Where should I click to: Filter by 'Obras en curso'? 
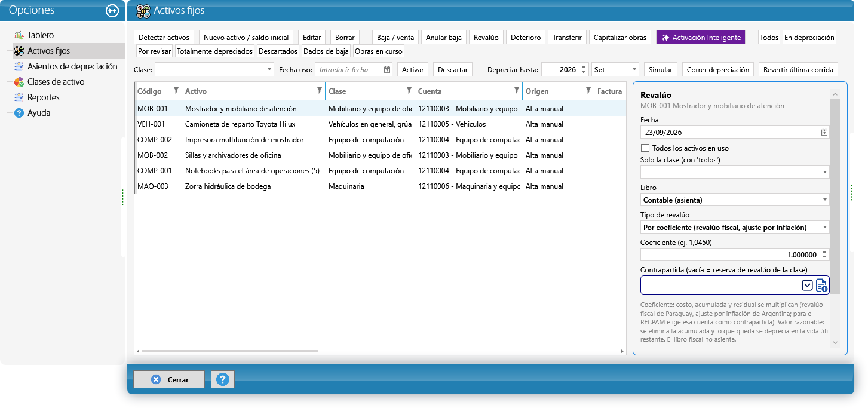[379, 51]
